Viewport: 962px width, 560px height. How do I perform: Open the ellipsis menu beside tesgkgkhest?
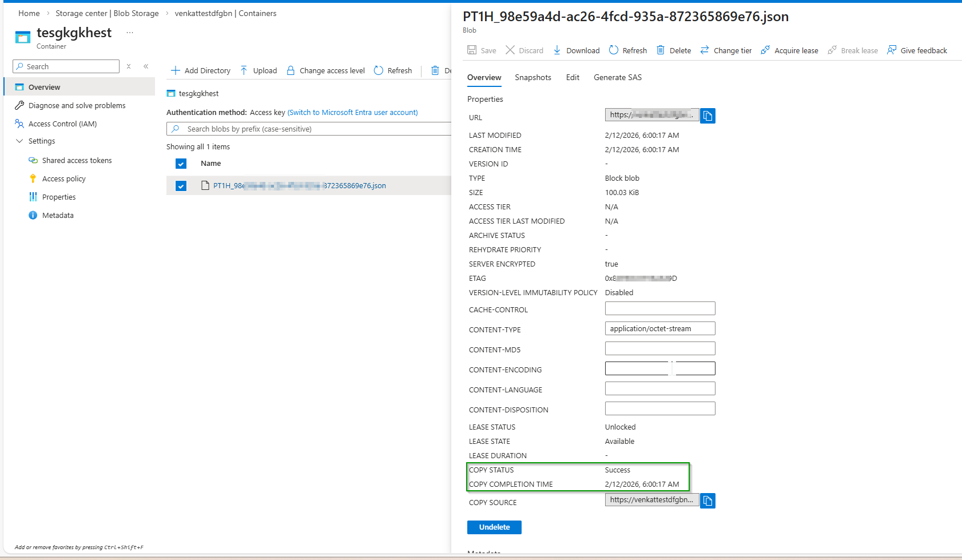pyautogui.click(x=130, y=33)
